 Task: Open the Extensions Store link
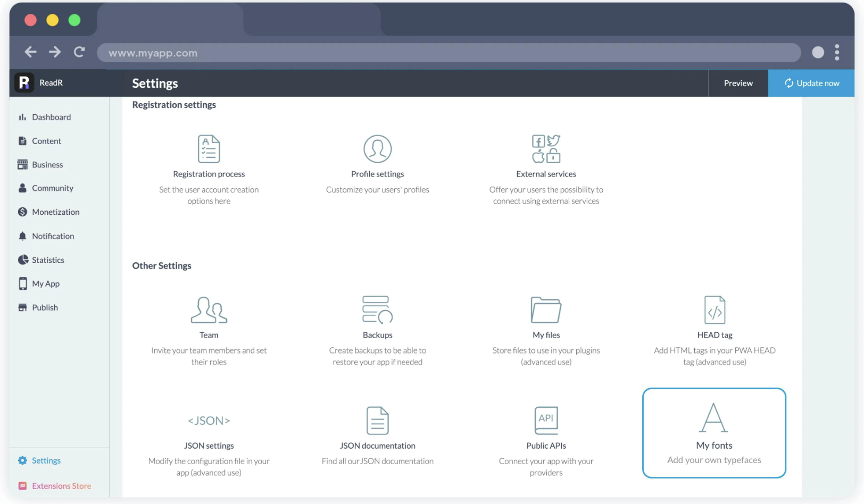[x=61, y=486]
